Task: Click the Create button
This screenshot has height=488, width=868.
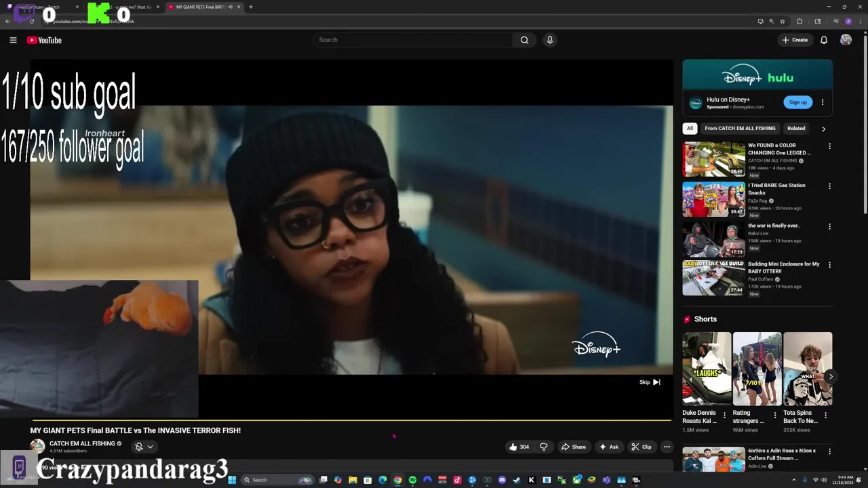Action: (795, 40)
